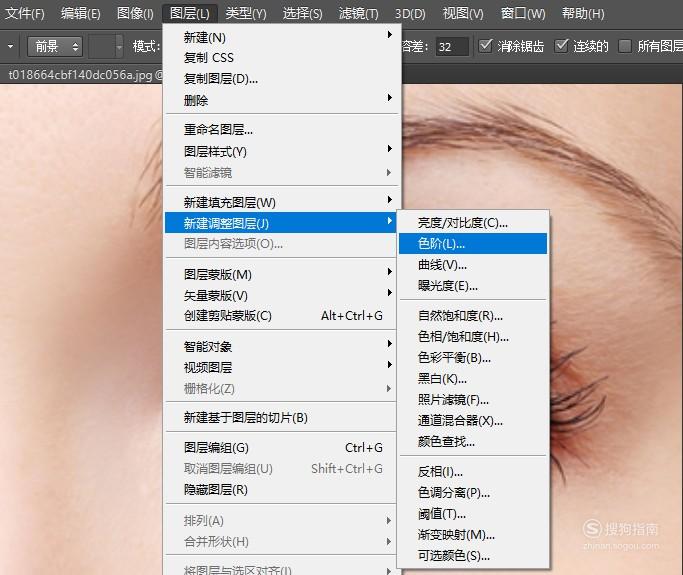This screenshot has width=683, height=575.
Task: Select 自然饱和度(R)... adjustment
Action: (473, 315)
